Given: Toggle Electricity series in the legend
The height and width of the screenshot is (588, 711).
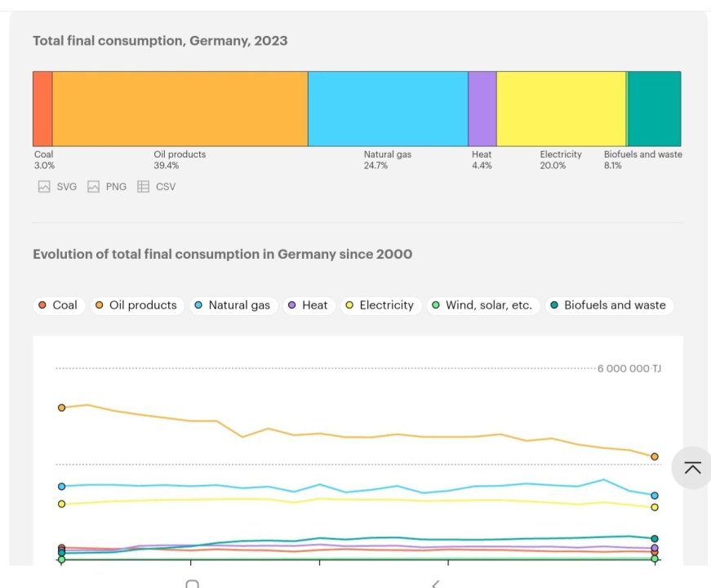Looking at the screenshot, I should (380, 305).
